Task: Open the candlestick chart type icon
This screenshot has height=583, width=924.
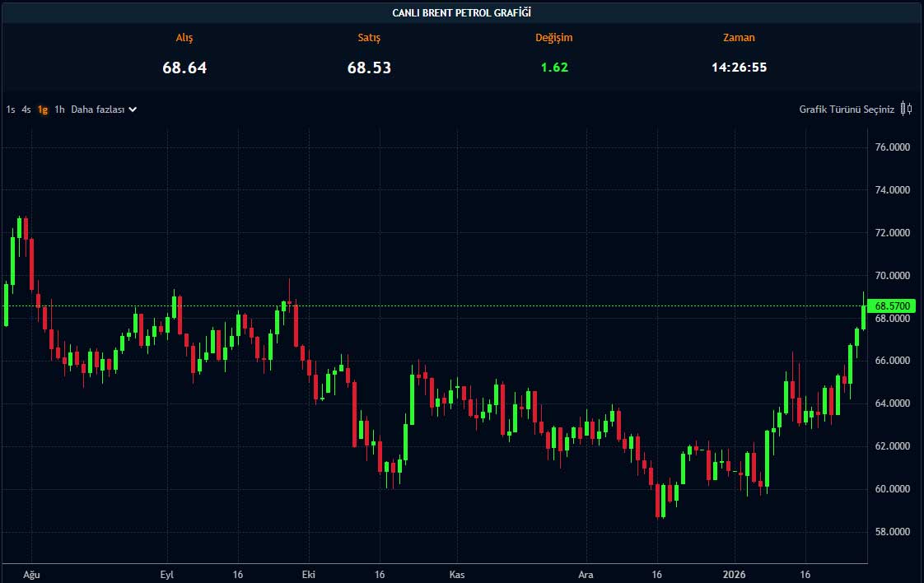Action: (x=906, y=109)
